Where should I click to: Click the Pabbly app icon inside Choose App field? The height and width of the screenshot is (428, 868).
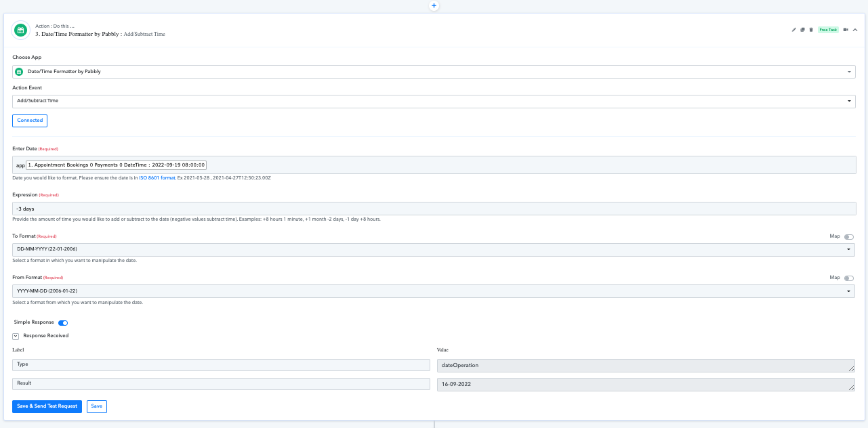coord(20,72)
